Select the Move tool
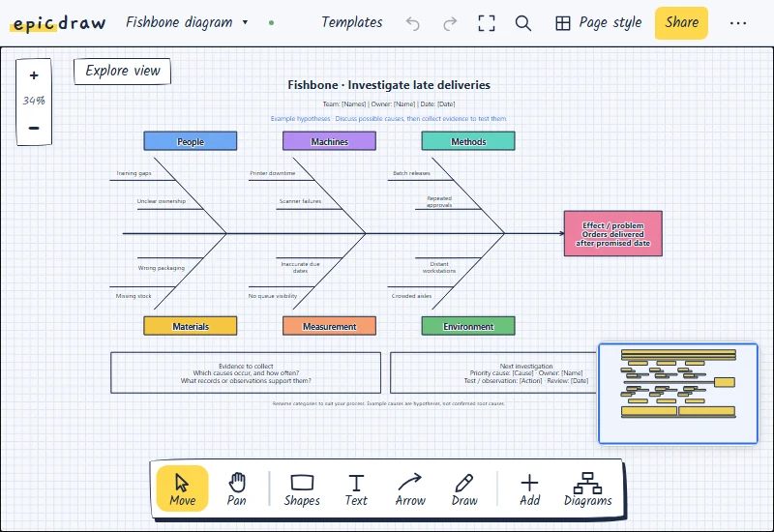Image resolution: width=774 pixels, height=532 pixels. (x=182, y=488)
